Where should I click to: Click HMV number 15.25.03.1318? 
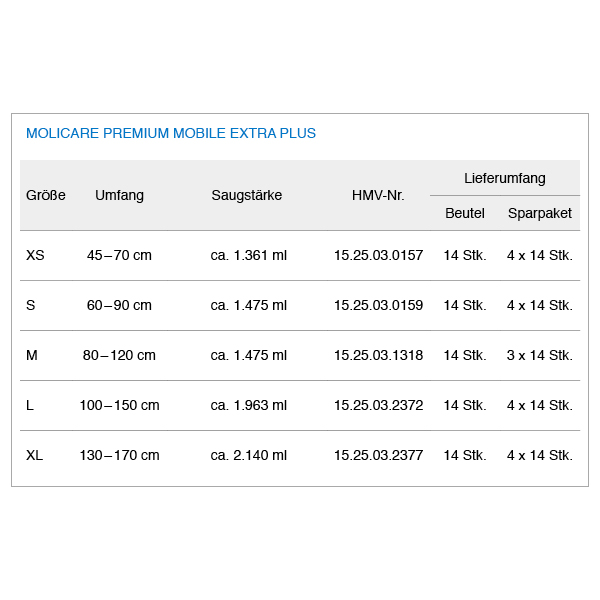378,355
